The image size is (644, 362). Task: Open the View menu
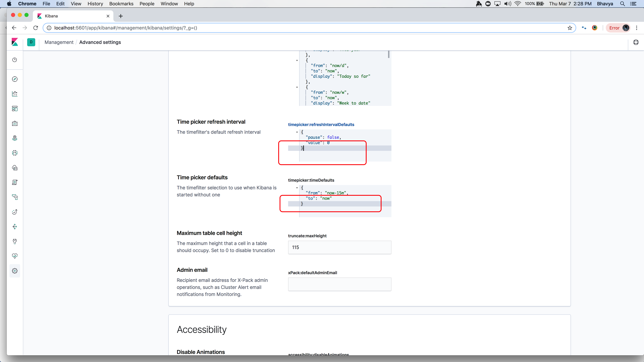pyautogui.click(x=76, y=4)
